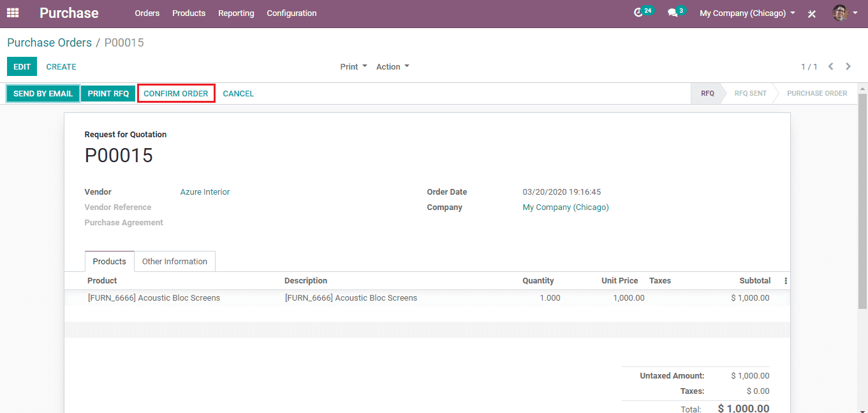Open the Products menu
Viewport: 868px width, 413px height.
click(x=189, y=13)
